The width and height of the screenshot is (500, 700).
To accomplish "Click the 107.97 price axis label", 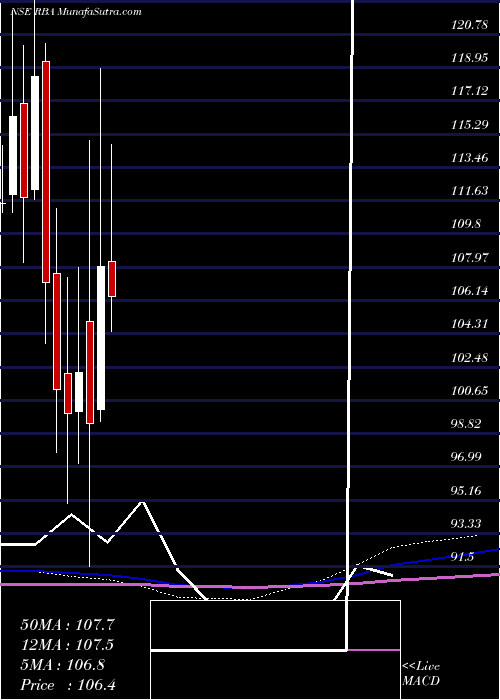I will pyautogui.click(x=470, y=258).
